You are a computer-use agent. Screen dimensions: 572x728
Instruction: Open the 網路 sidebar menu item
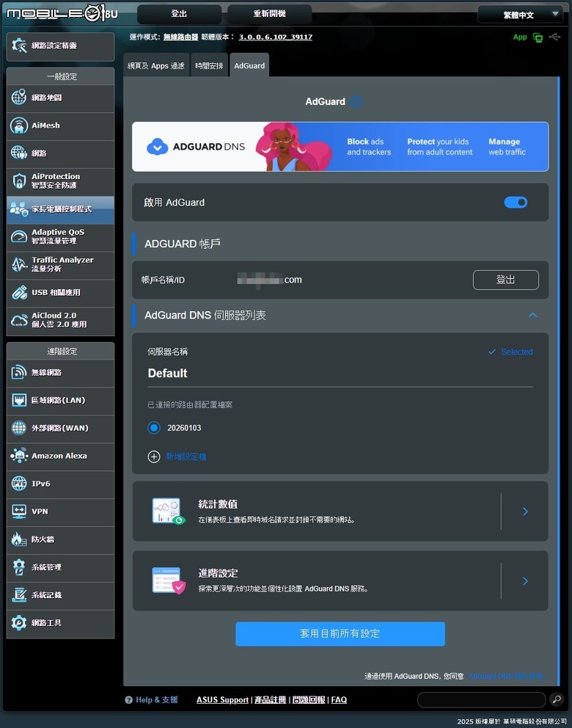coord(60,153)
